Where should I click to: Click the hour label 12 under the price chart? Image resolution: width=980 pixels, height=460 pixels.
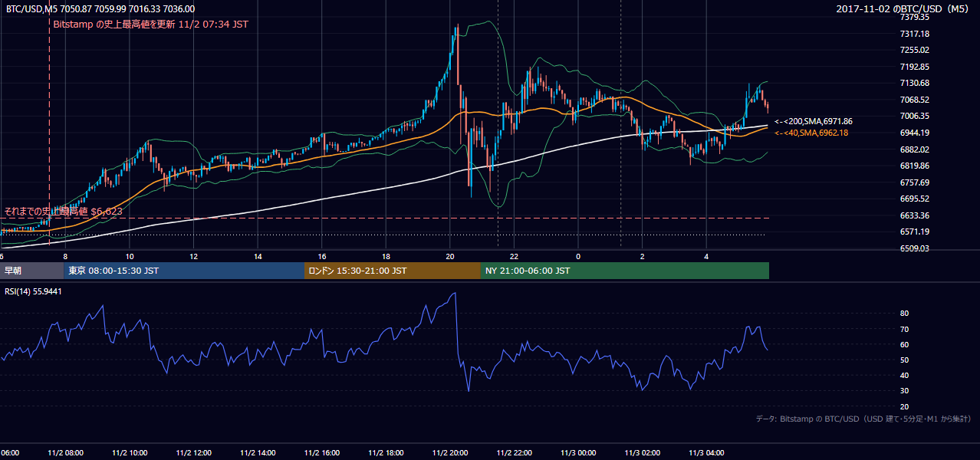click(194, 256)
